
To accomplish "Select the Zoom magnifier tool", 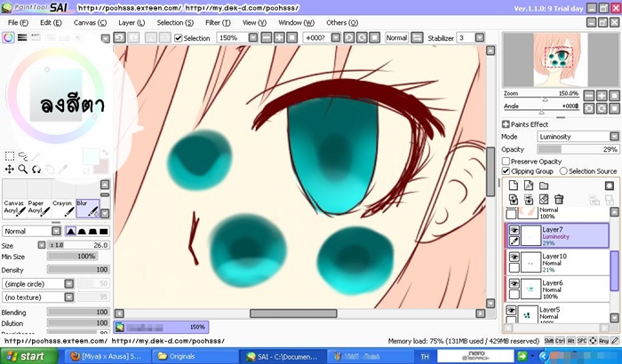I will coord(23,170).
